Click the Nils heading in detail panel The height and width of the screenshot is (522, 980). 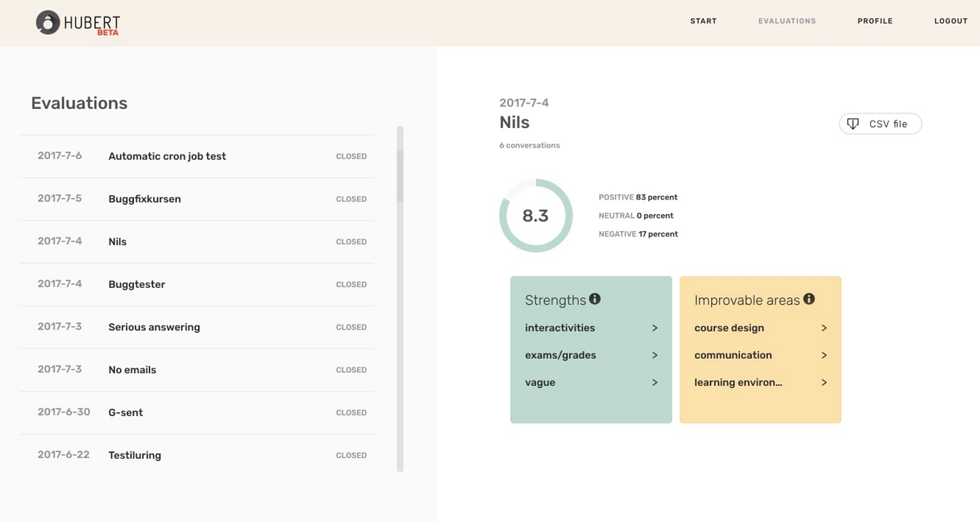pos(514,123)
